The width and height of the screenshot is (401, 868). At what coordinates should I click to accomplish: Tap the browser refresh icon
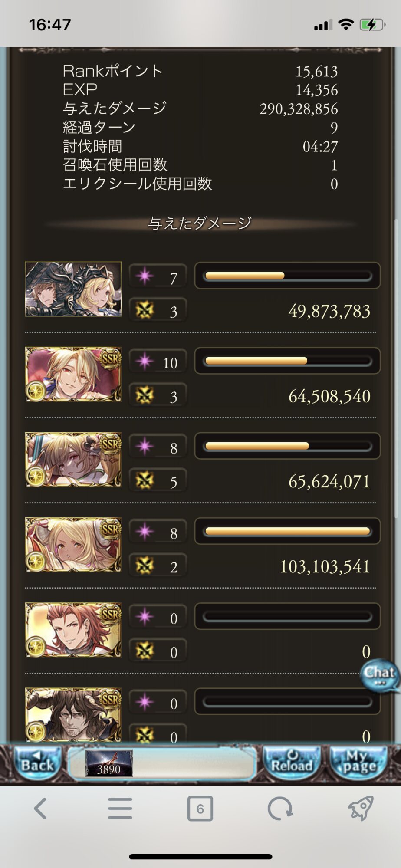280,809
